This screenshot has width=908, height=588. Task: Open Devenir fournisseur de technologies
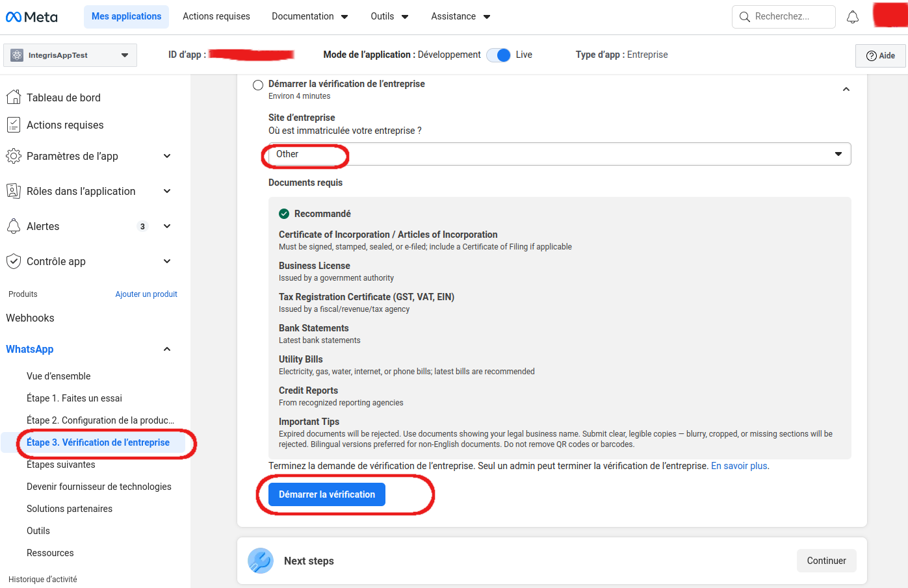[99, 487]
